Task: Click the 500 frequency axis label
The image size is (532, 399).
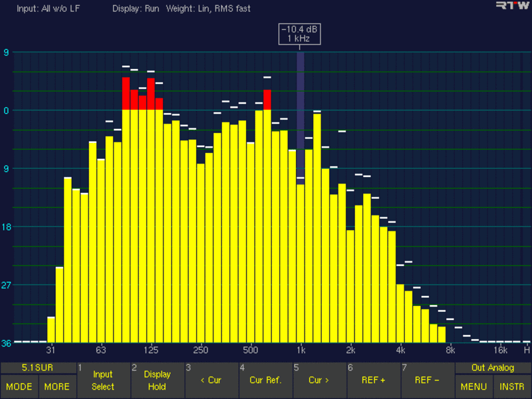Action: click(251, 350)
